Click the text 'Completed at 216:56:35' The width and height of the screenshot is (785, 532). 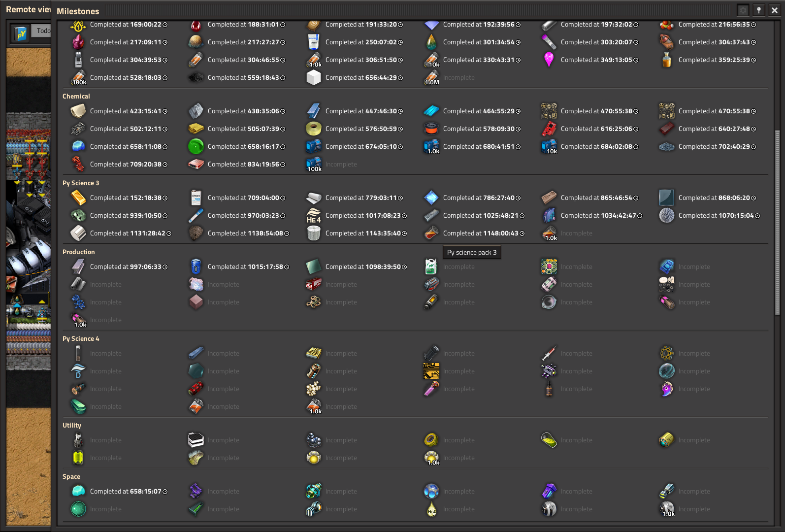714,25
